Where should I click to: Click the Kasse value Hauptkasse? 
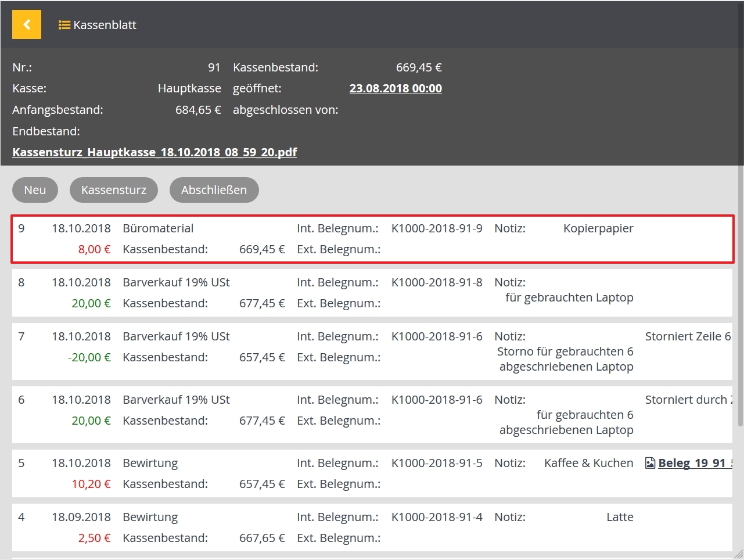coord(189,88)
